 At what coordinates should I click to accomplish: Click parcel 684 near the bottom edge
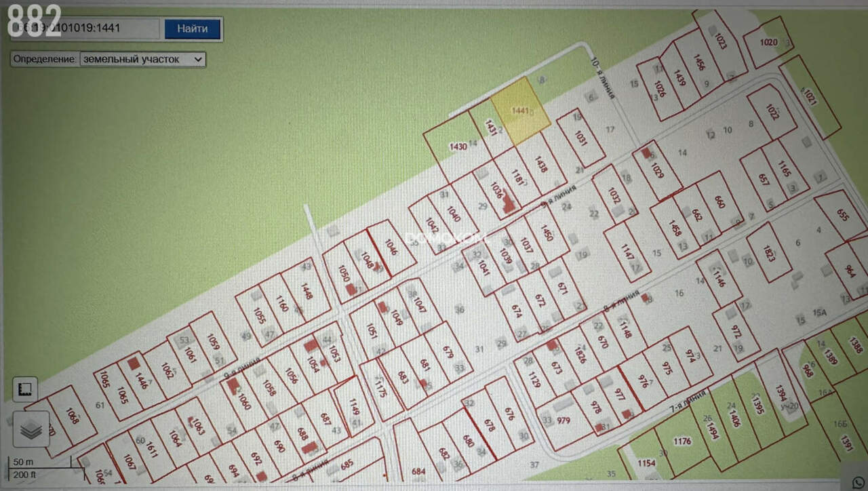click(x=418, y=471)
